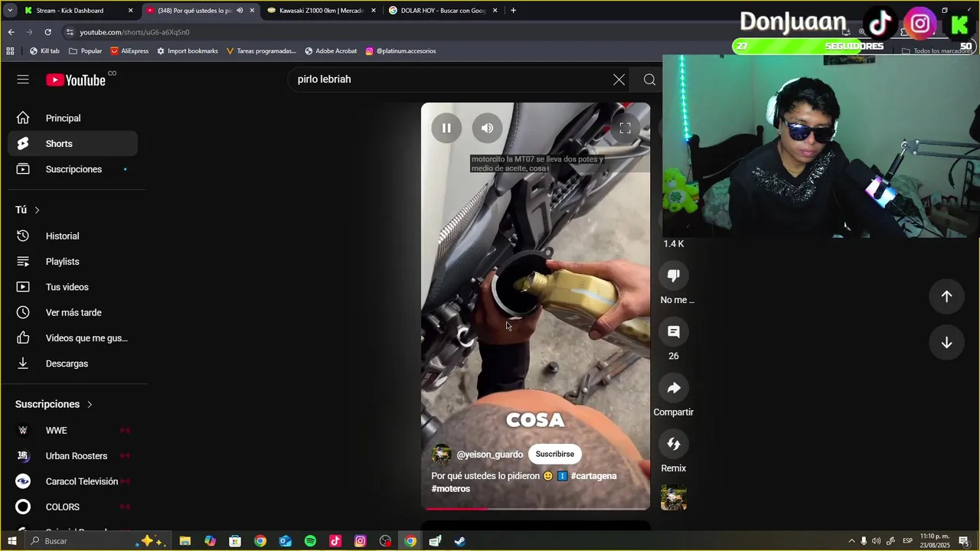Open Historial in the sidebar
This screenshot has height=551, width=980.
73,236
